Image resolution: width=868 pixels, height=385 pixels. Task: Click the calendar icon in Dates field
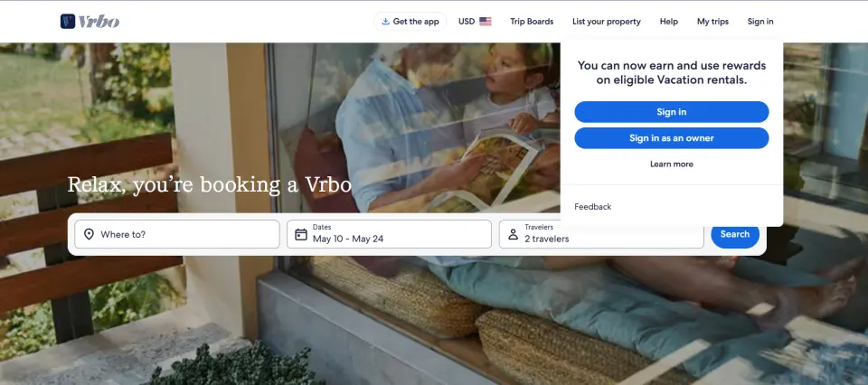coord(301,235)
